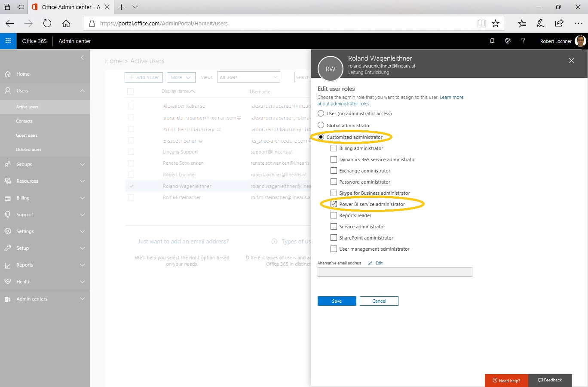588x387 pixels.
Task: Click Add a user button
Action: click(144, 77)
